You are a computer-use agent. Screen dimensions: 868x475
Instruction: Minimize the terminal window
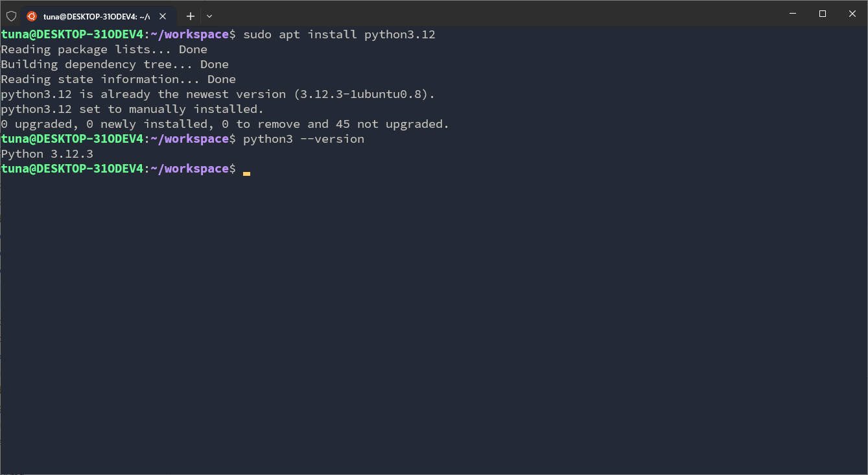click(793, 14)
